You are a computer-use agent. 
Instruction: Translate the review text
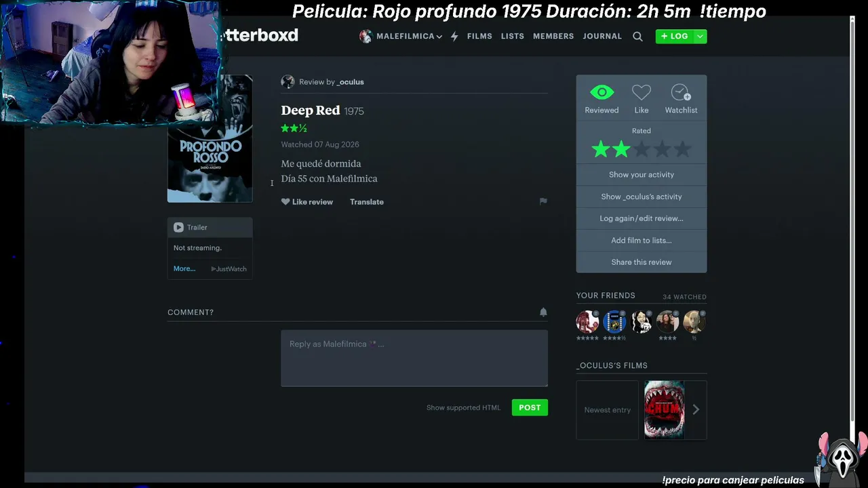[x=367, y=202]
